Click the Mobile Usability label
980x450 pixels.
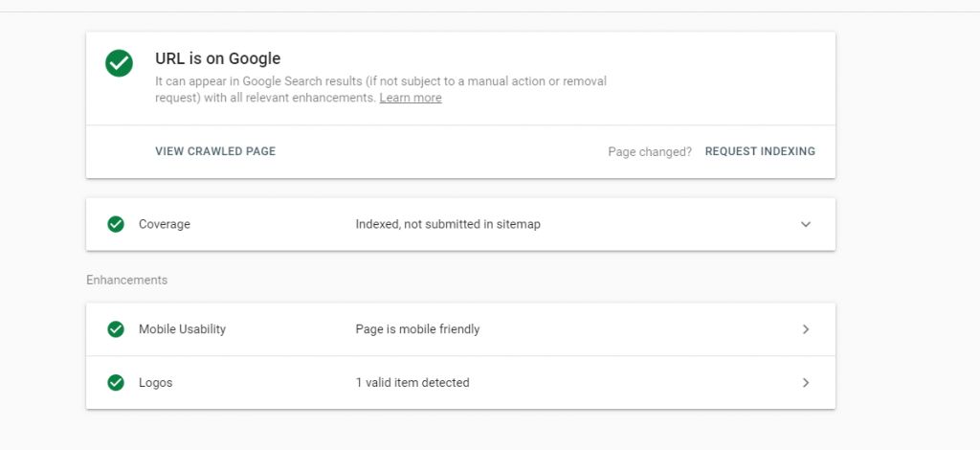point(182,329)
